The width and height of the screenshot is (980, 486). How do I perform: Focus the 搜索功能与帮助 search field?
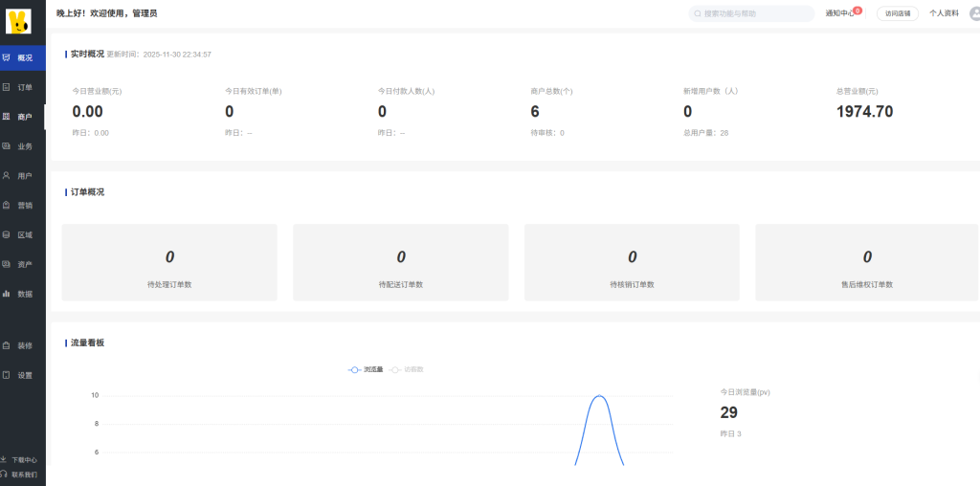point(756,13)
